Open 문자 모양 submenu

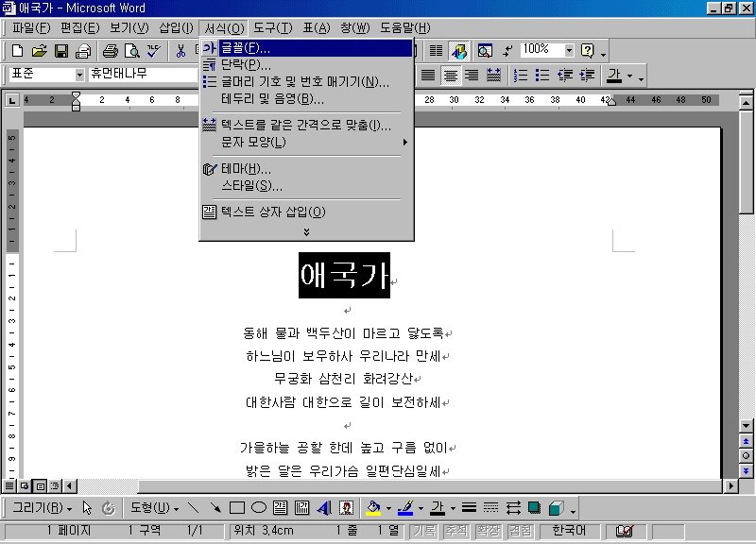pos(306,143)
